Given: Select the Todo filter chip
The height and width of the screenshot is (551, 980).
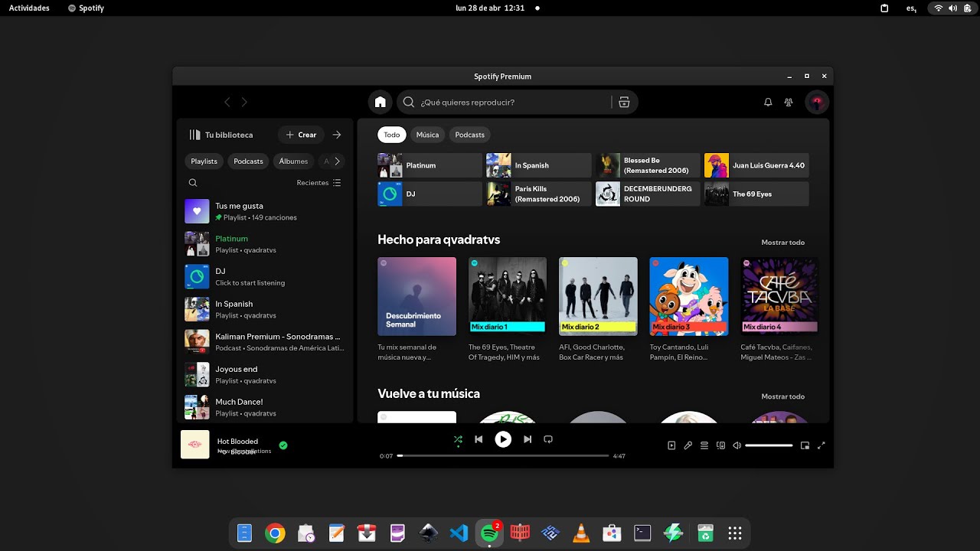Looking at the screenshot, I should pyautogui.click(x=392, y=135).
